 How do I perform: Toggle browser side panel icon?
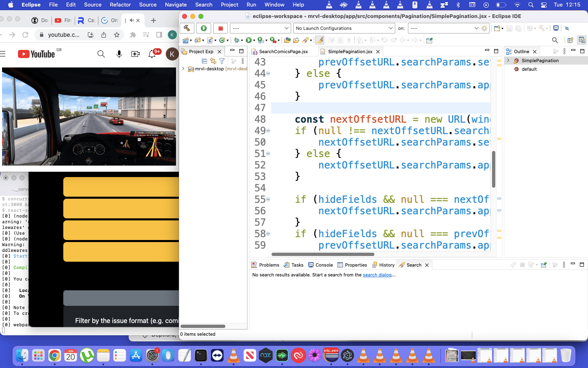[159, 35]
